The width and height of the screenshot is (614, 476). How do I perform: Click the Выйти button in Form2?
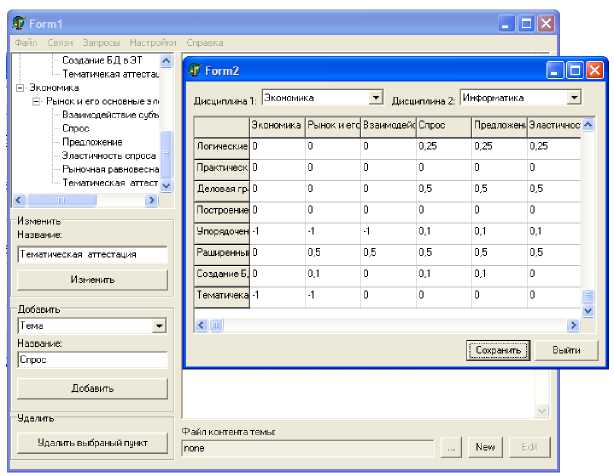pos(566,350)
